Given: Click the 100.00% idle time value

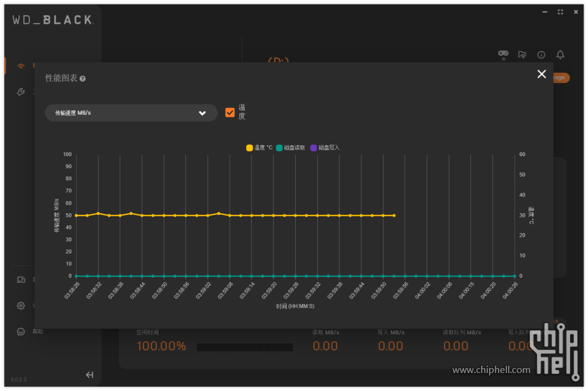Looking at the screenshot, I should (x=161, y=346).
